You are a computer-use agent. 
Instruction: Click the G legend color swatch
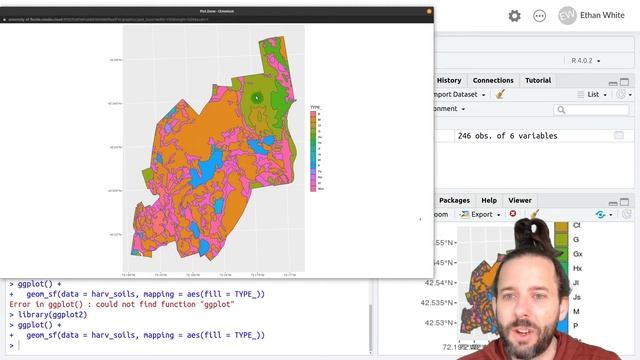click(x=561, y=240)
